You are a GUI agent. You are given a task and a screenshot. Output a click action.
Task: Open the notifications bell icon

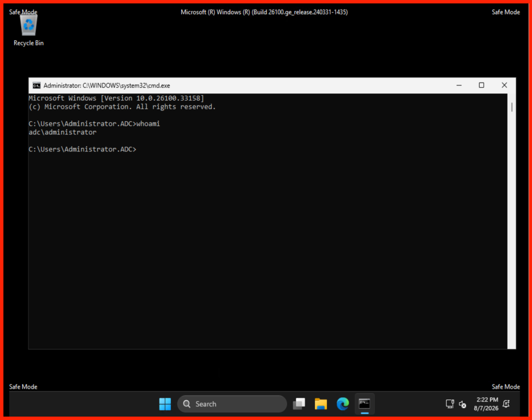coord(506,403)
